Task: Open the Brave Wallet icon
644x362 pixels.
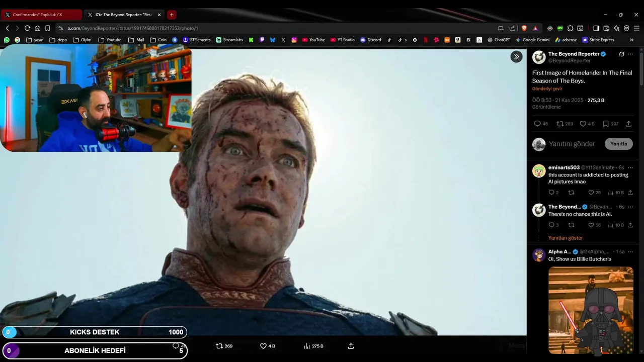Action: coord(606,28)
